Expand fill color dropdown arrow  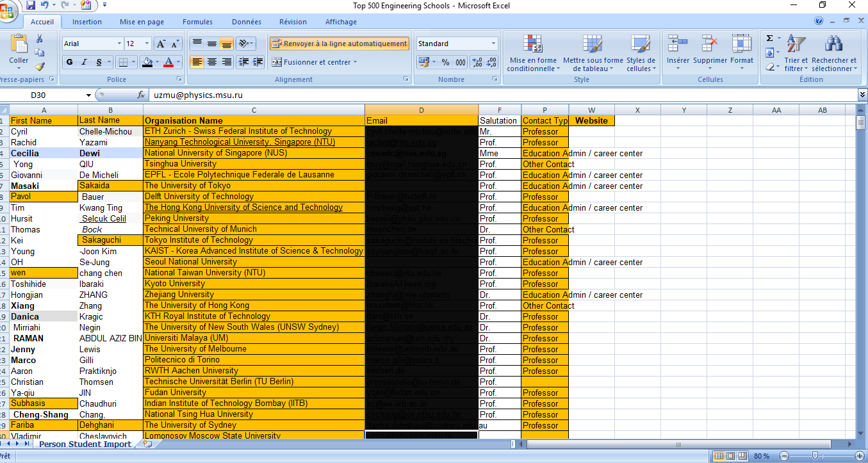pos(156,62)
